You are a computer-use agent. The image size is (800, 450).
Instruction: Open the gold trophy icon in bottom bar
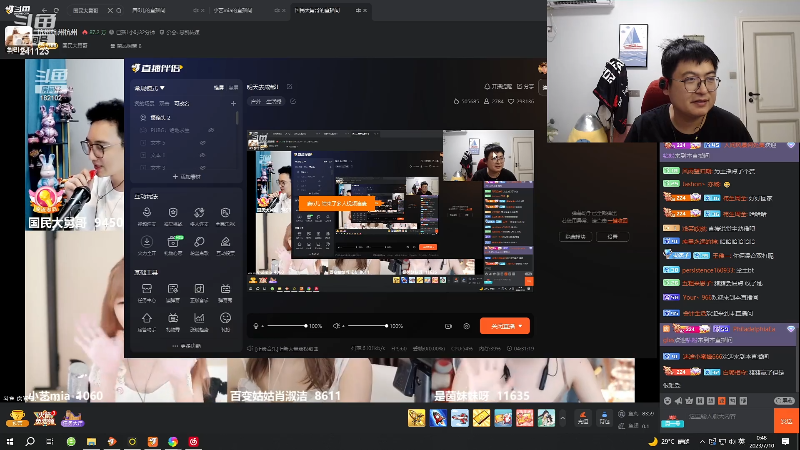tap(17, 418)
